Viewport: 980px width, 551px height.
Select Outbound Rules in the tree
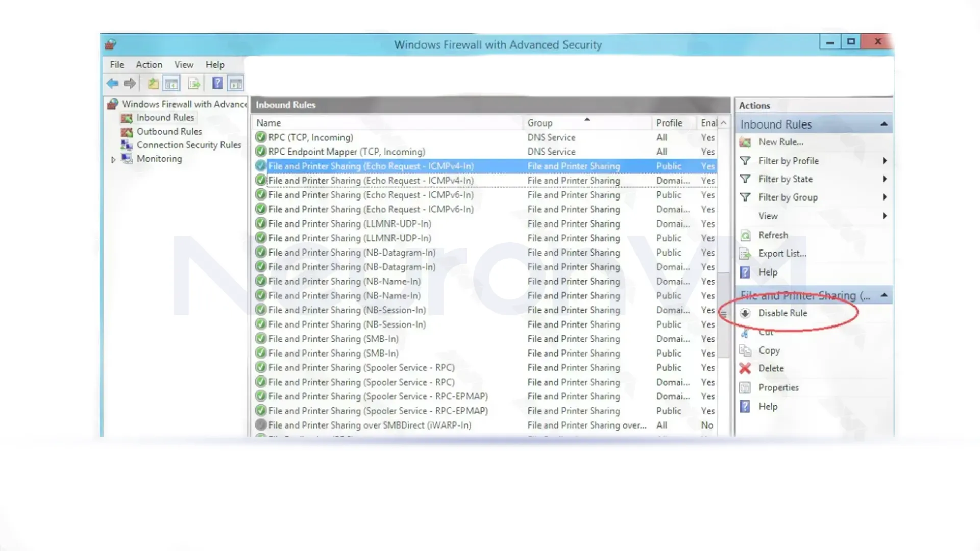pyautogui.click(x=169, y=131)
